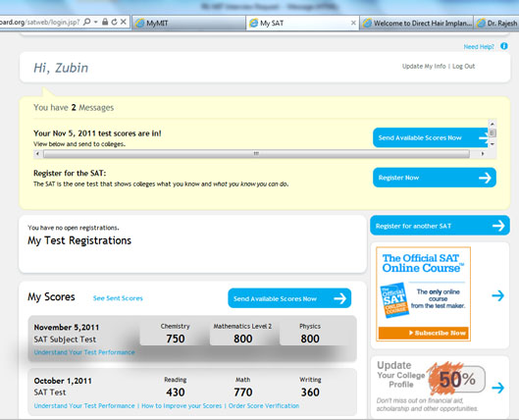Click the Hi, Zubin greeting
The width and height of the screenshot is (519, 420).
[61, 68]
